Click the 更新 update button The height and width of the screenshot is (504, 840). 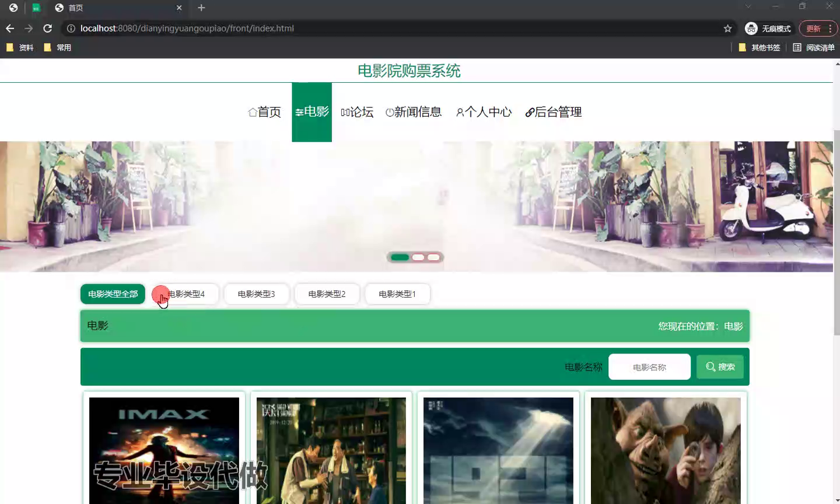tap(818, 28)
